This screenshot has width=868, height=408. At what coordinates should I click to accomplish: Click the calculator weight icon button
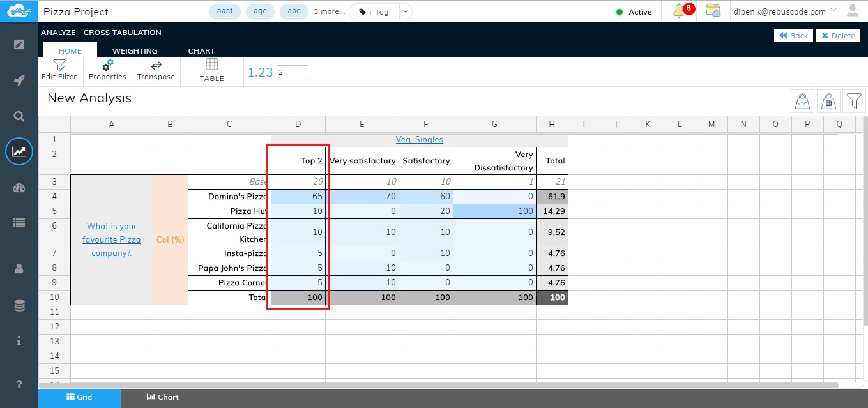(828, 101)
